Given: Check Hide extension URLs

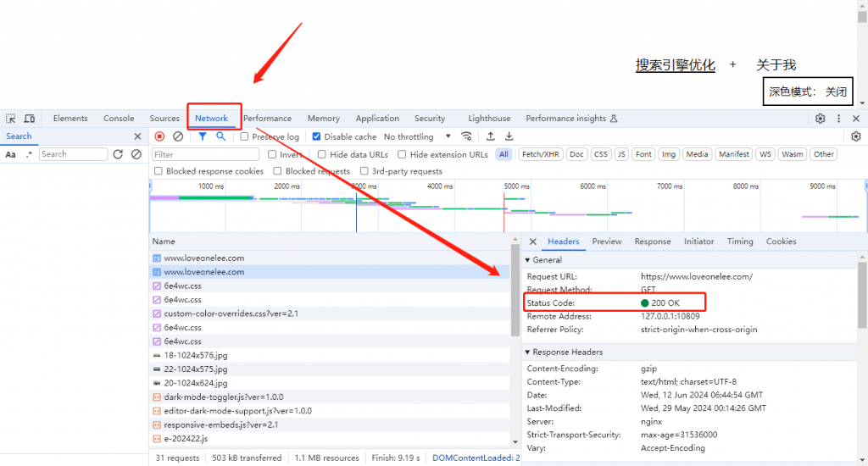Looking at the screenshot, I should click(402, 154).
